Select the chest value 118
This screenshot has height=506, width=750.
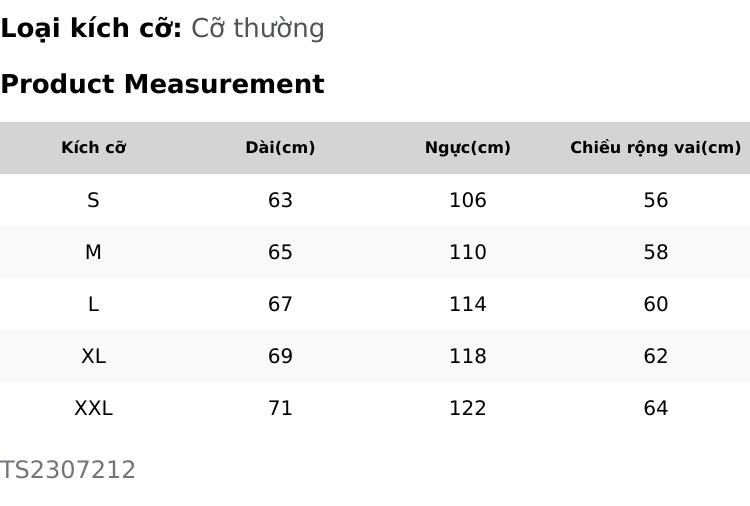[x=467, y=356]
